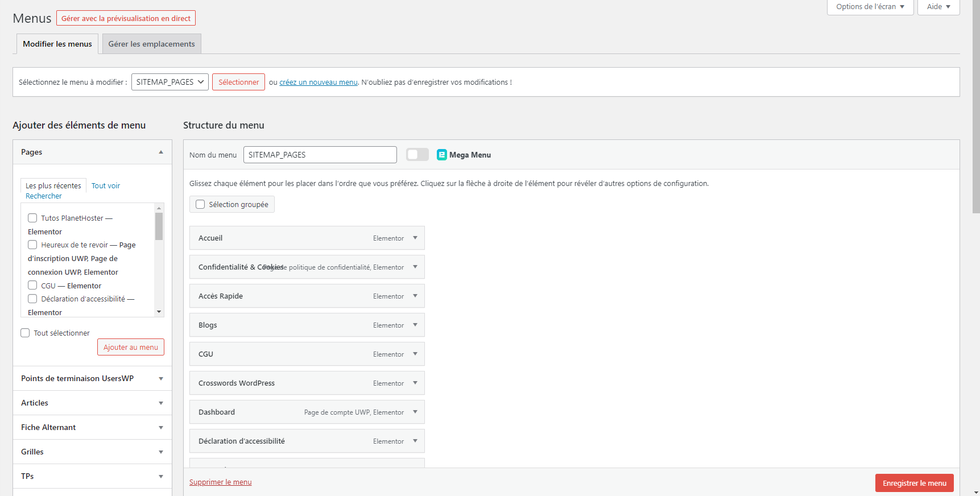
Task: Expand the CGU menu item arrow
Action: (415, 354)
